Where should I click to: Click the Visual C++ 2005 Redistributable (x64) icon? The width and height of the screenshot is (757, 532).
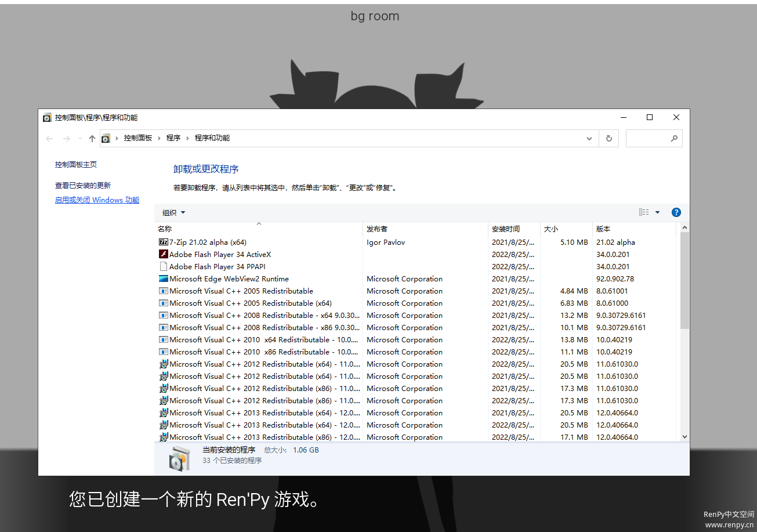[163, 303]
